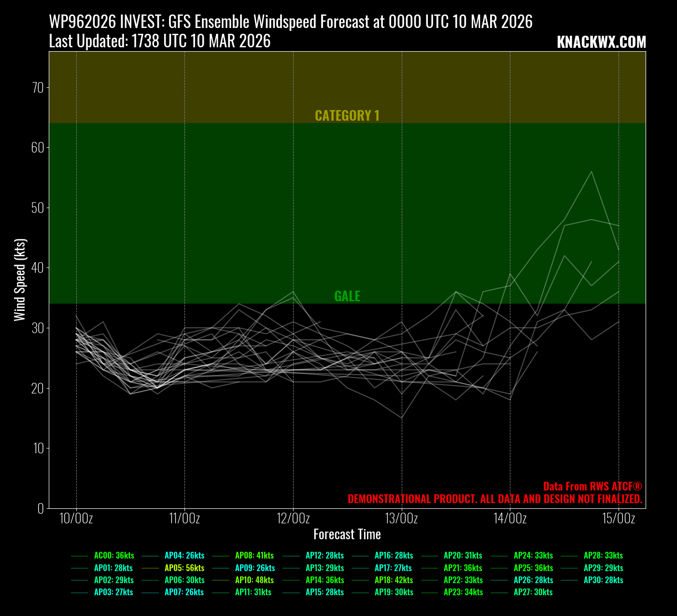The height and width of the screenshot is (616, 677).
Task: Click the 12/00z time axis label
Action: (x=293, y=519)
